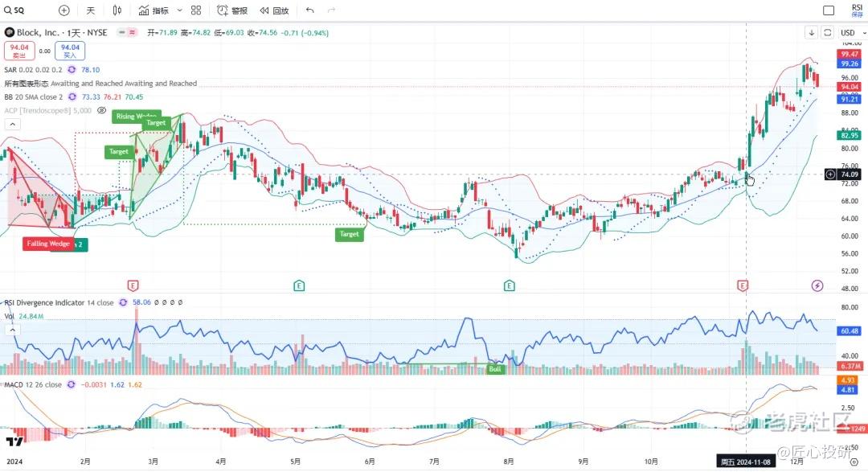Collapse the RSI pane legend chevron

pyautogui.click(x=12, y=330)
